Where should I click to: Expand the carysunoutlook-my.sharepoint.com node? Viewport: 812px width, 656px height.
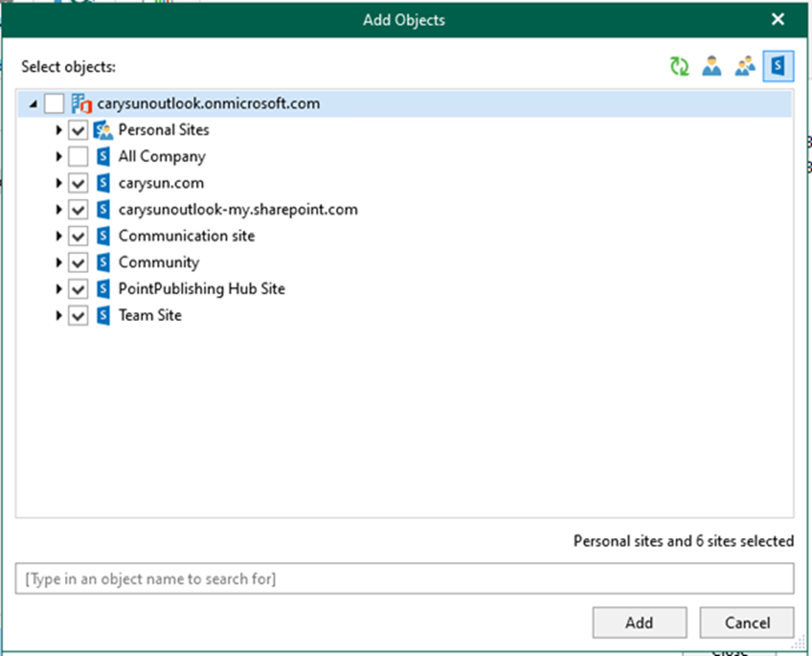pyautogui.click(x=58, y=209)
